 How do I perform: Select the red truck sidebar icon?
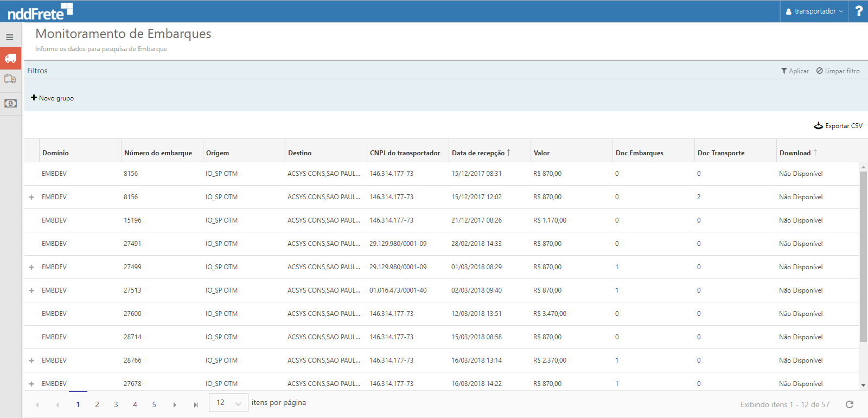(x=10, y=58)
